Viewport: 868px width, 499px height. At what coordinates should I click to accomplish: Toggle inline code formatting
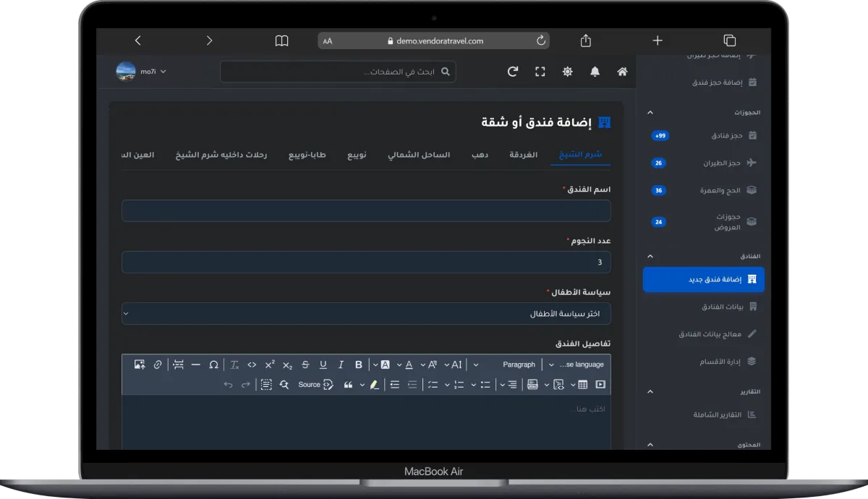click(x=252, y=364)
